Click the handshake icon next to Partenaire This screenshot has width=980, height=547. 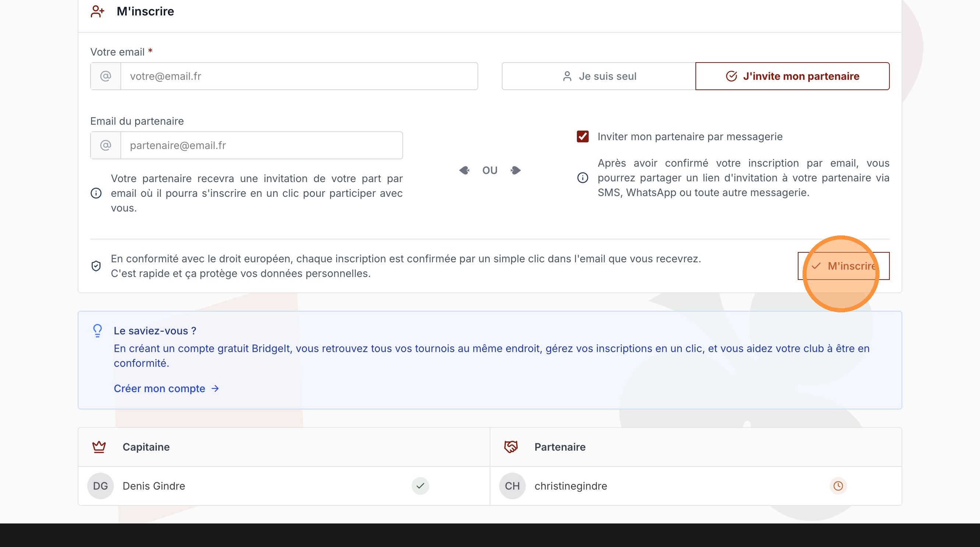click(x=511, y=447)
